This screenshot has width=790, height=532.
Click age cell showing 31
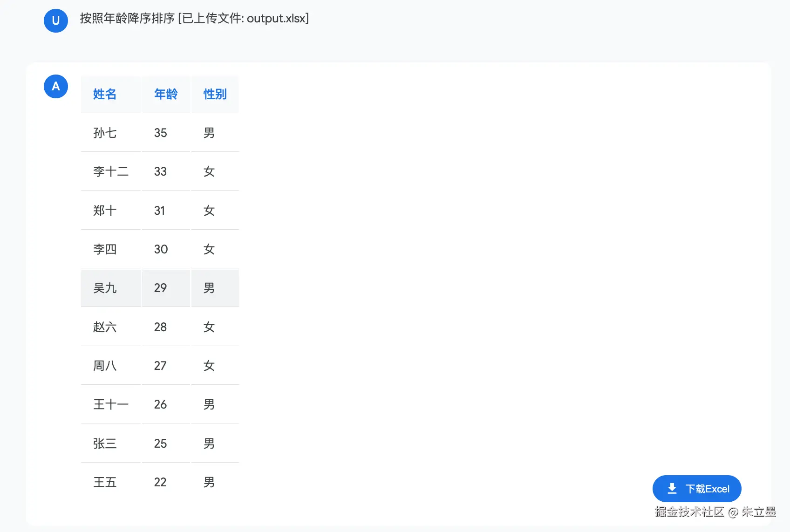(166, 211)
